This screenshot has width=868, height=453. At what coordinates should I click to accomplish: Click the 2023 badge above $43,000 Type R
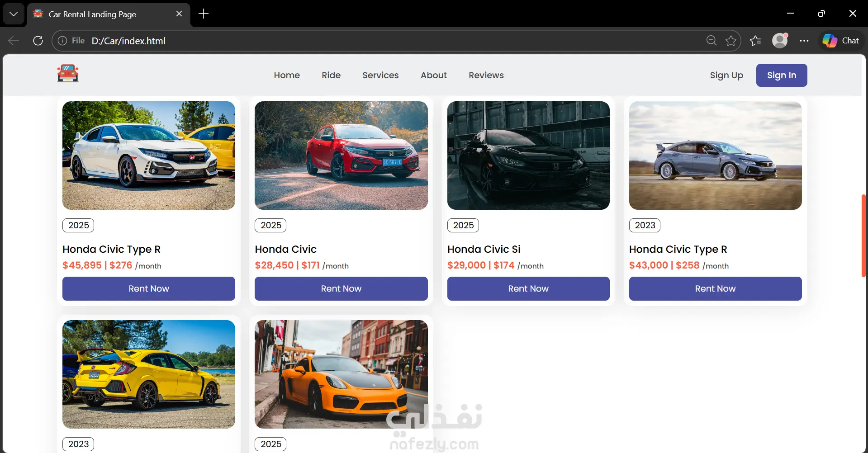click(x=645, y=225)
